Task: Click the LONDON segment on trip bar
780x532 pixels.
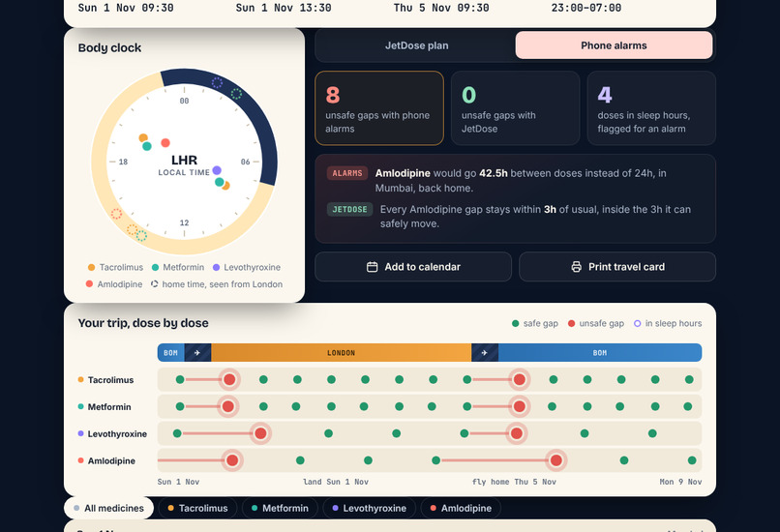Action: [342, 353]
